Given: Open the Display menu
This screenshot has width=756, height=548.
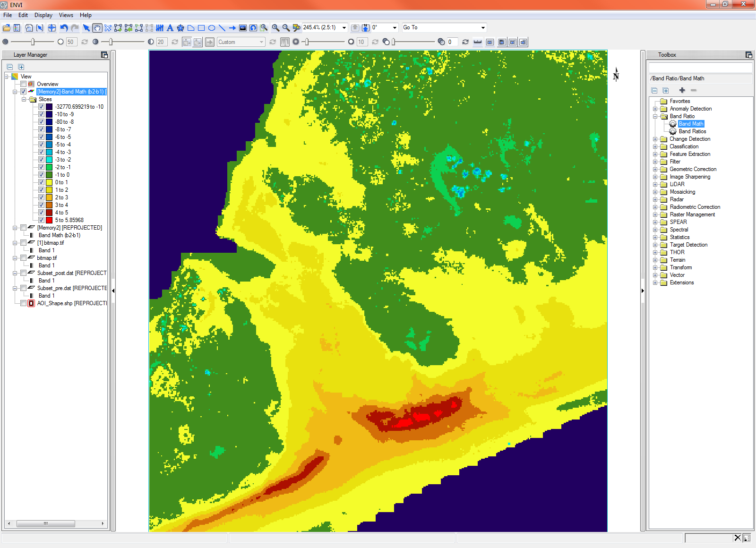Looking at the screenshot, I should tap(43, 15).
